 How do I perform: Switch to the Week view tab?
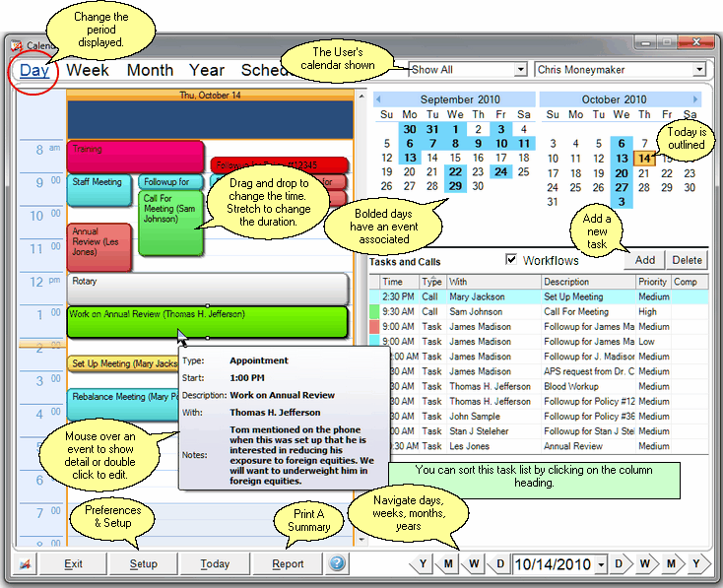[88, 70]
